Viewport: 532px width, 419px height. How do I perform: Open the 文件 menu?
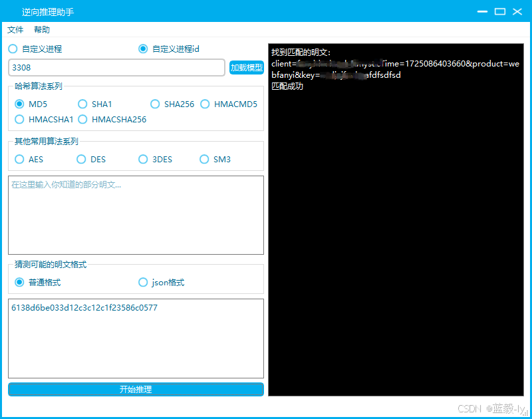[15, 30]
